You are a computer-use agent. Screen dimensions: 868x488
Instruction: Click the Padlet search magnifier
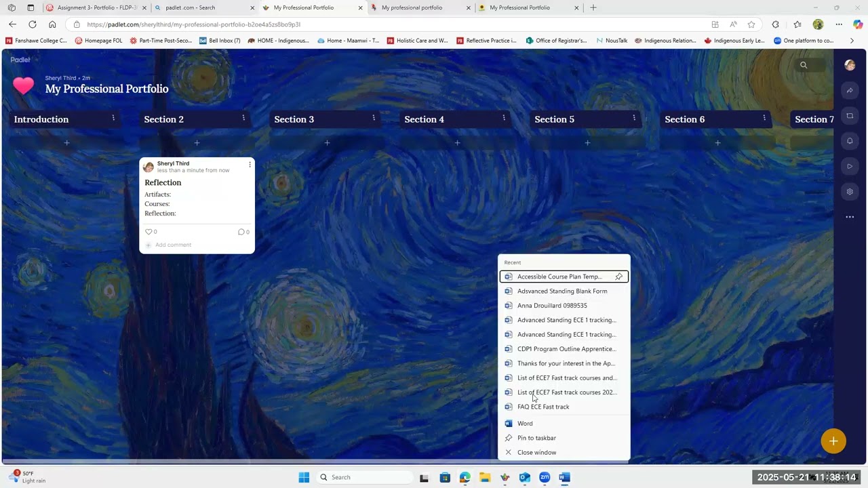coord(804,65)
